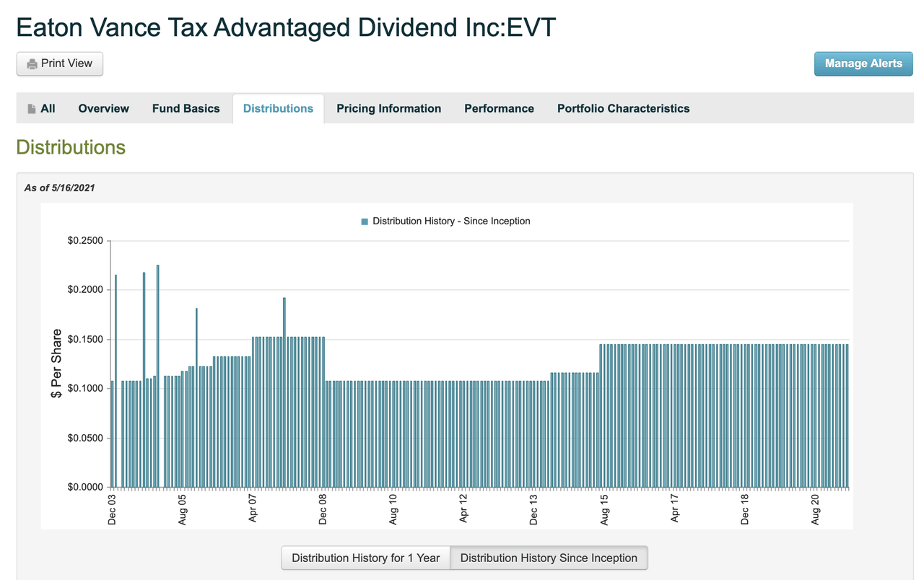924x580 pixels.
Task: Click the fund title Eaton Vance Tax Advantaged
Action: tap(286, 27)
